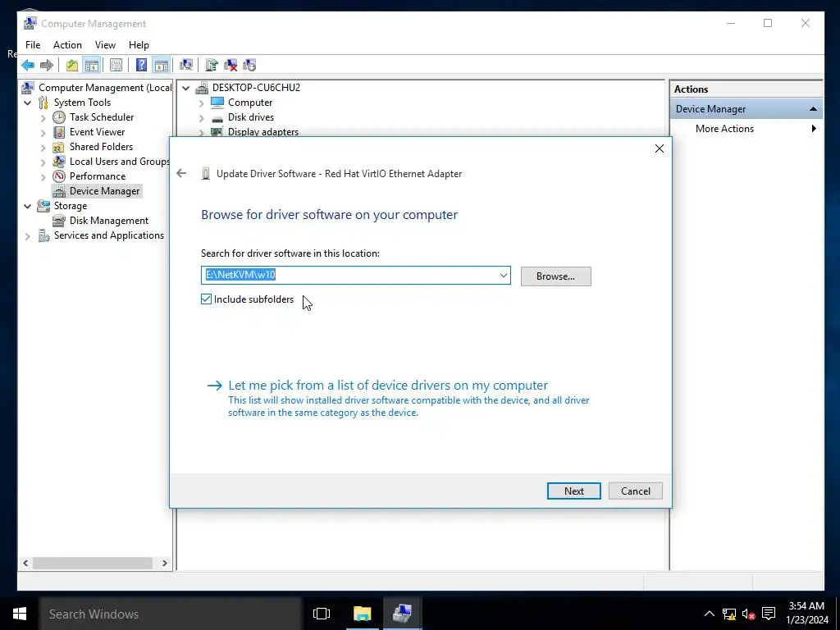The height and width of the screenshot is (630, 840).
Task: Select Device Manager in the console tree
Action: click(104, 190)
